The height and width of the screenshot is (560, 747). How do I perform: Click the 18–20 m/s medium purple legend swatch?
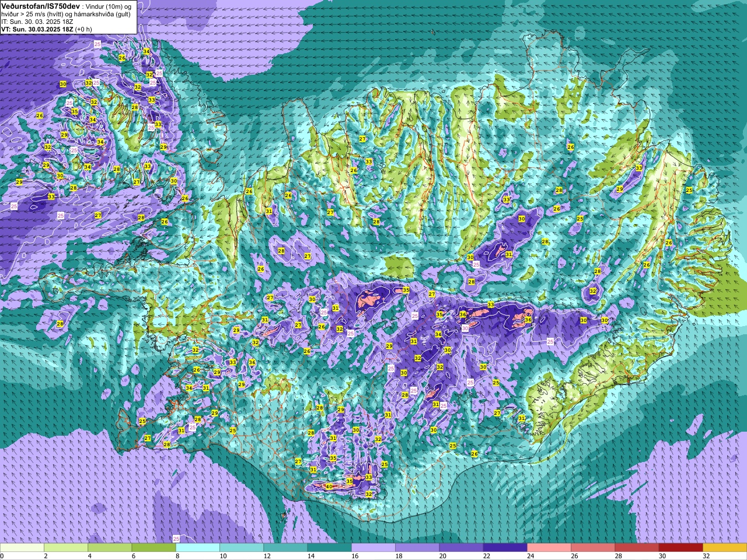click(417, 548)
